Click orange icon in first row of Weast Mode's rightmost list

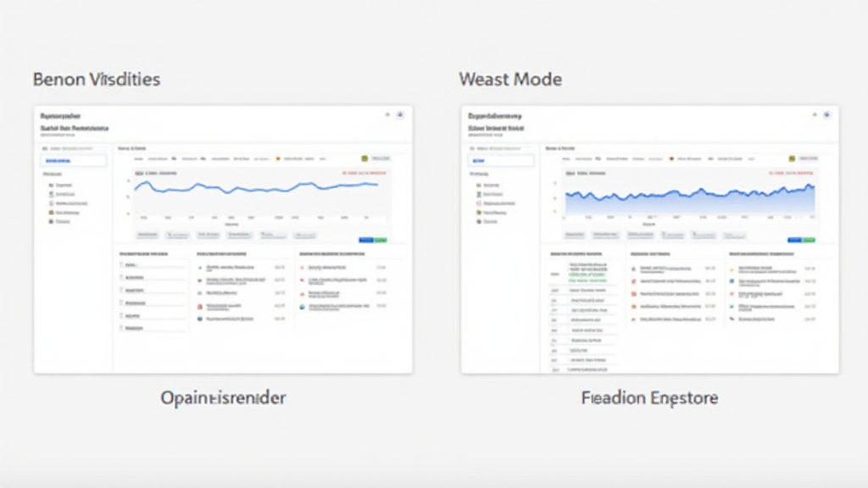[x=732, y=268]
